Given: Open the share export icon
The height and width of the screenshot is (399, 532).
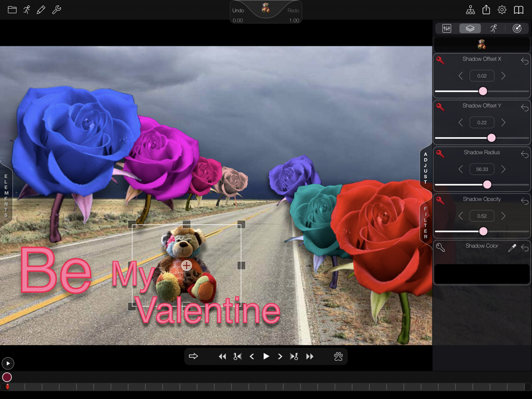Looking at the screenshot, I should (x=486, y=10).
